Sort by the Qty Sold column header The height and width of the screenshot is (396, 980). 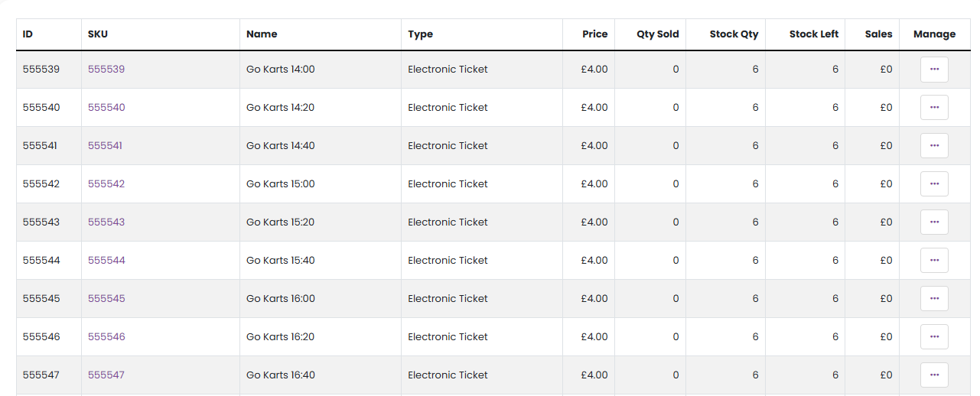(657, 34)
